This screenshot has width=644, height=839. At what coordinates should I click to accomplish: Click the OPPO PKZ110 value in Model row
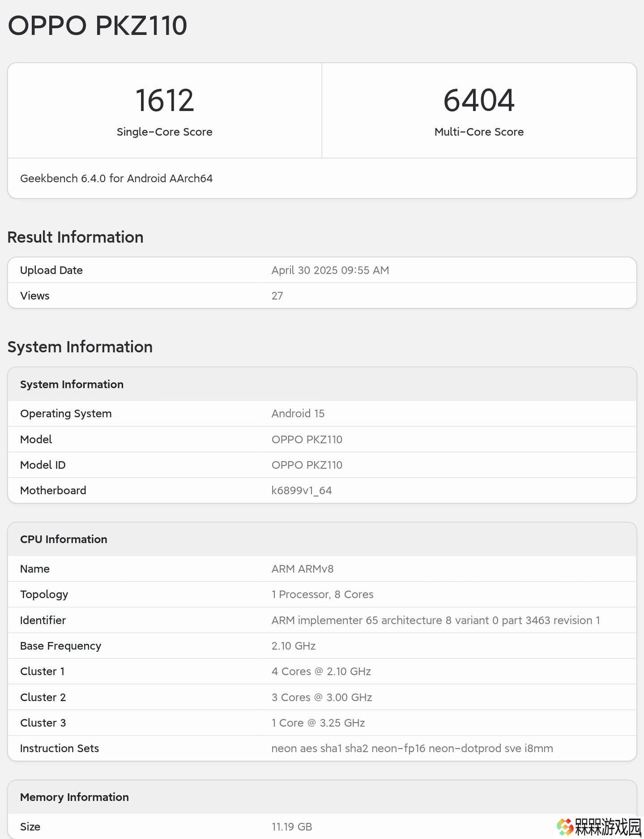[x=307, y=440]
